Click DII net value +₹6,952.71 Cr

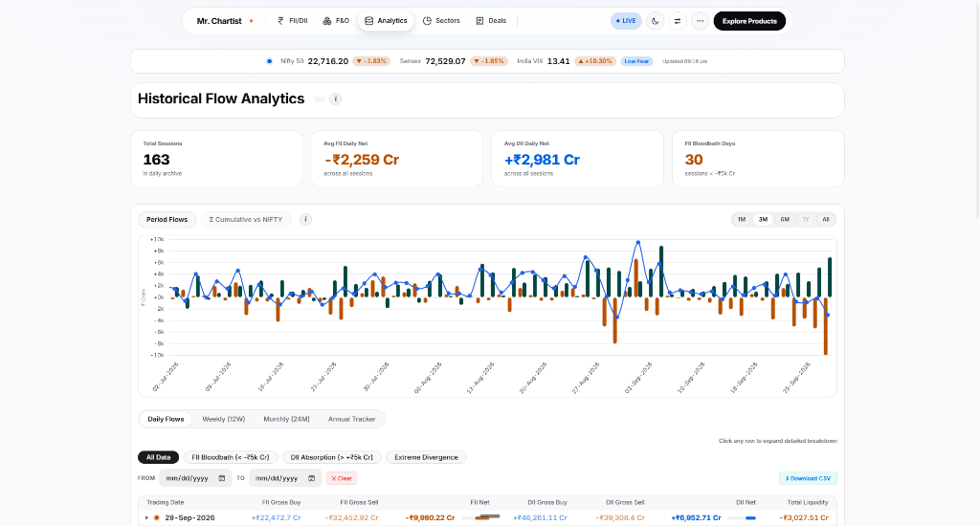coord(697,518)
